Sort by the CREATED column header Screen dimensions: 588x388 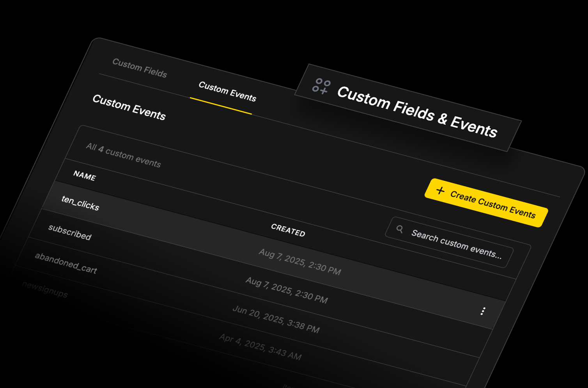pyautogui.click(x=288, y=230)
